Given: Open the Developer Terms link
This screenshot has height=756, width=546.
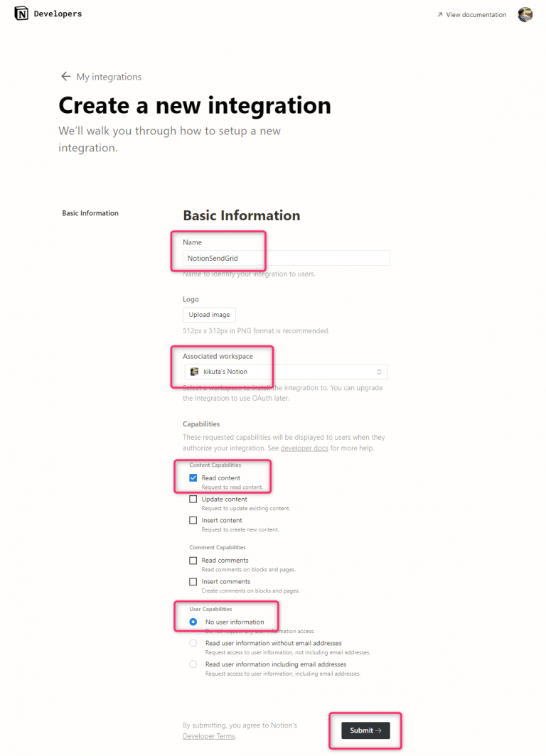Looking at the screenshot, I should 208,735.
